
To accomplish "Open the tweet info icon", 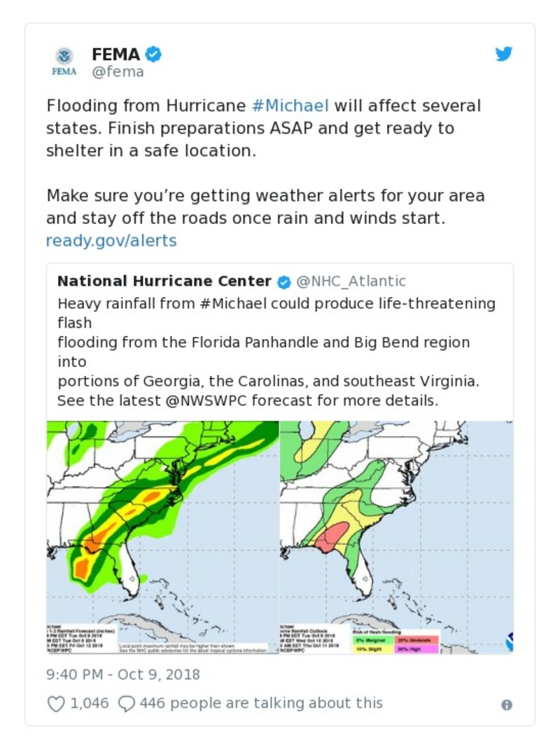I will [x=507, y=705].
